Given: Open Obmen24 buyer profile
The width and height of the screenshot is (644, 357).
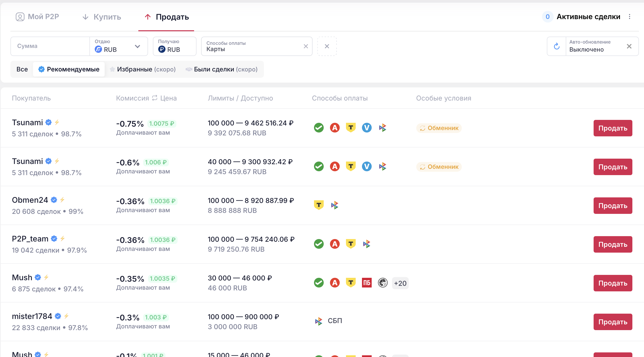Looking at the screenshot, I should pos(30,200).
